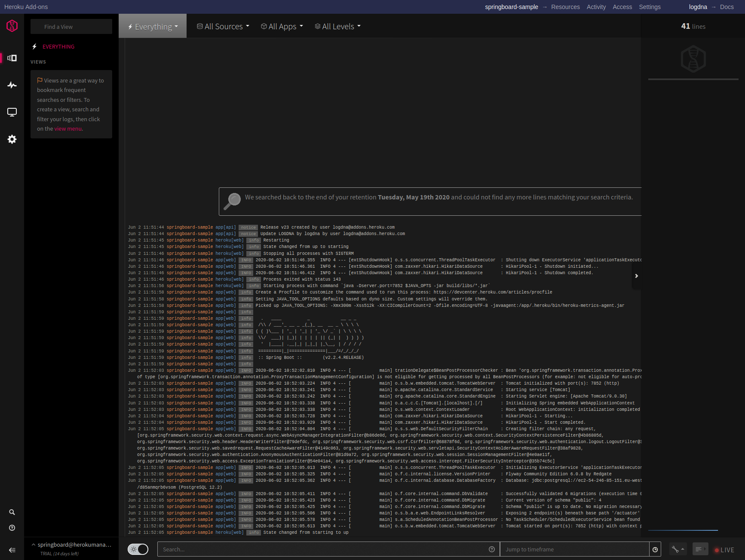Click the log minimap scroll area in the right panel
The height and width of the screenshot is (560, 745).
[693, 305]
